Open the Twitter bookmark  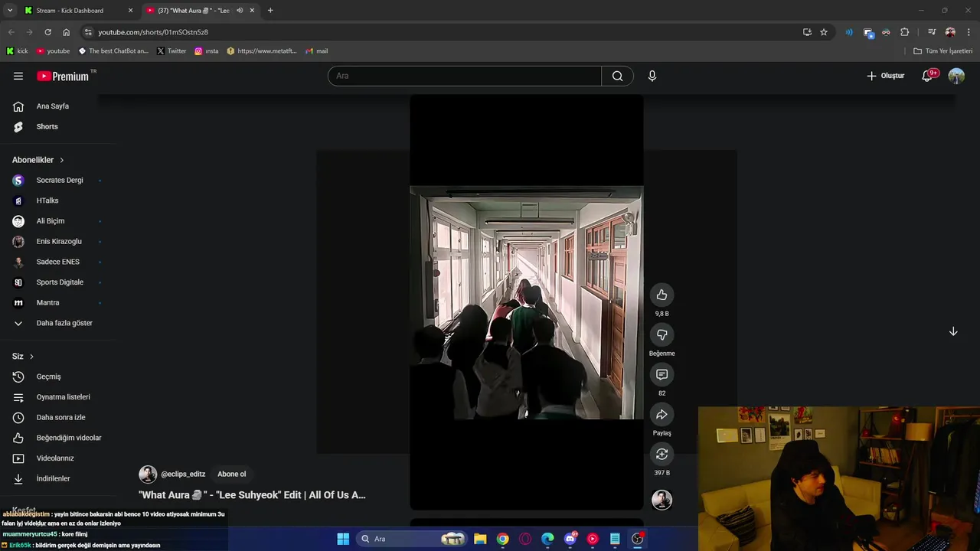pyautogui.click(x=171, y=51)
